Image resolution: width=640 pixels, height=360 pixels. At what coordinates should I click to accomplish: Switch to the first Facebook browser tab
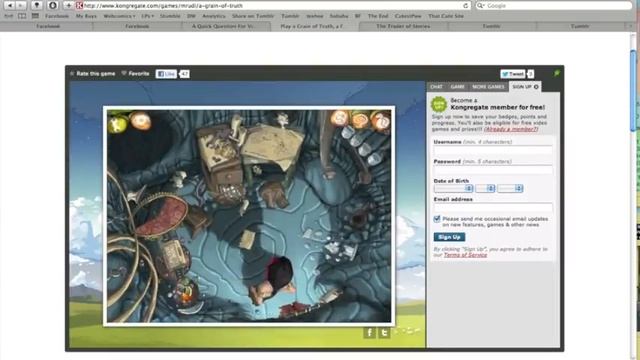click(x=48, y=26)
